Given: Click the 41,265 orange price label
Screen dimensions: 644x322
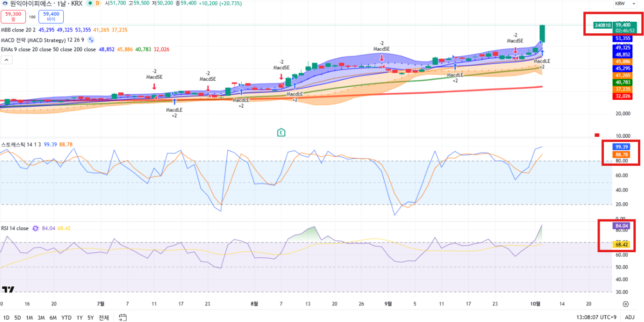Looking at the screenshot, I should click(x=623, y=75).
